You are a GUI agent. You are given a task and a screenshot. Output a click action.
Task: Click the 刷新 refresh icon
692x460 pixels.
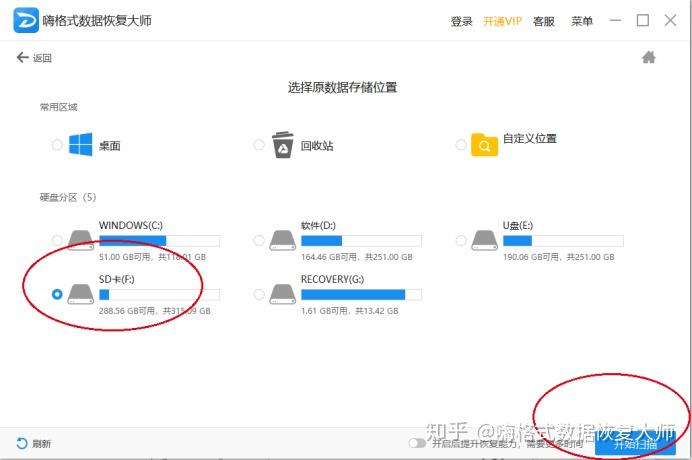(22, 443)
